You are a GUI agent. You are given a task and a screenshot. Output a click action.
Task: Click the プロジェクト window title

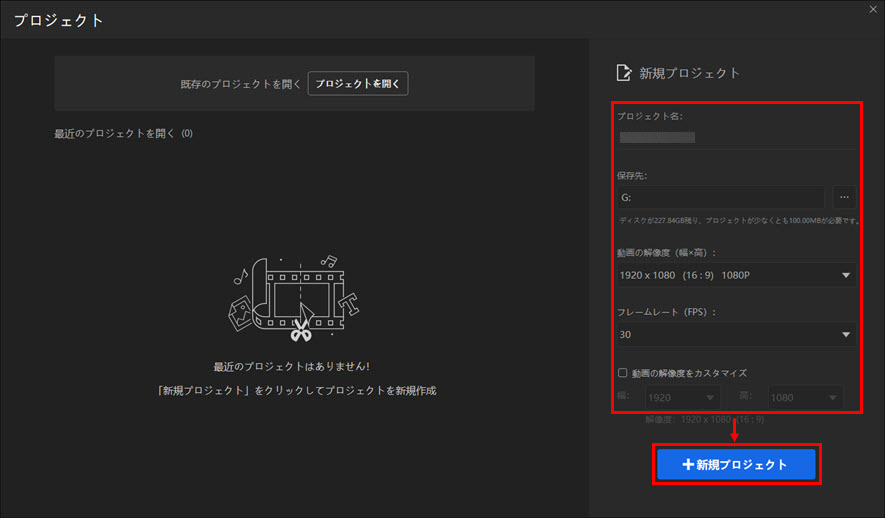coord(58,20)
